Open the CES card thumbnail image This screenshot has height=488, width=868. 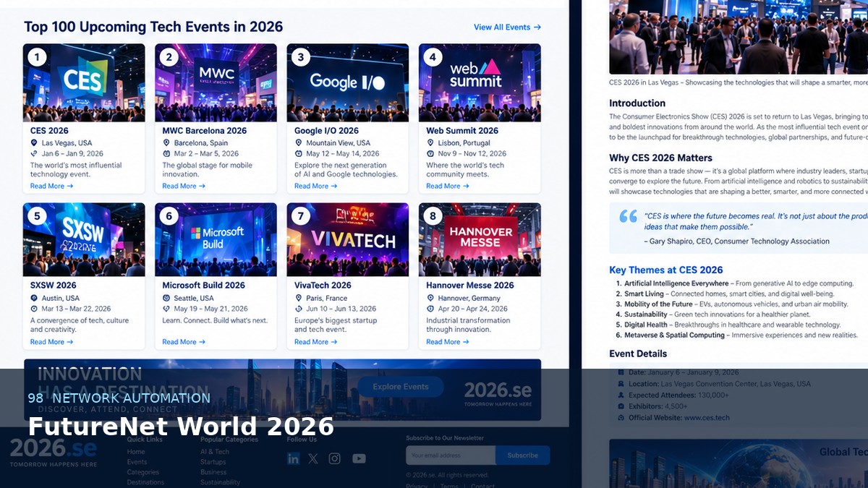[x=84, y=82]
